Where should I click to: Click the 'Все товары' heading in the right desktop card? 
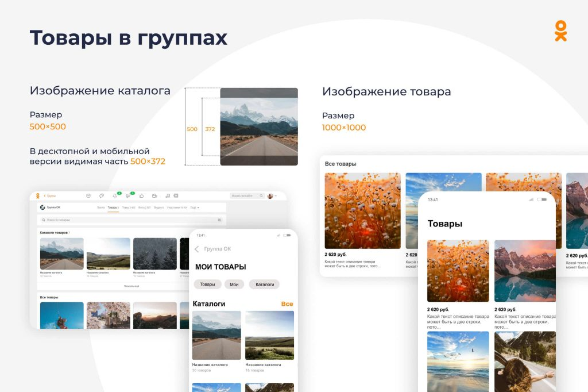pos(341,164)
